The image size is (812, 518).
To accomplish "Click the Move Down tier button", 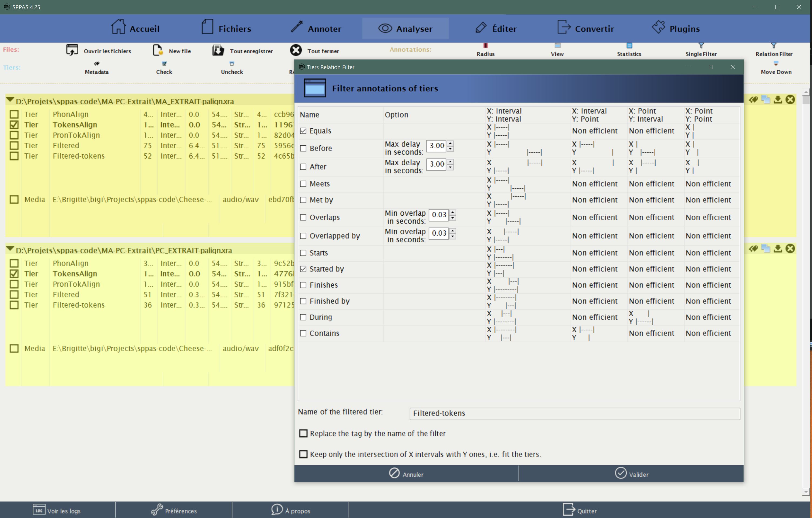I will click(x=776, y=68).
